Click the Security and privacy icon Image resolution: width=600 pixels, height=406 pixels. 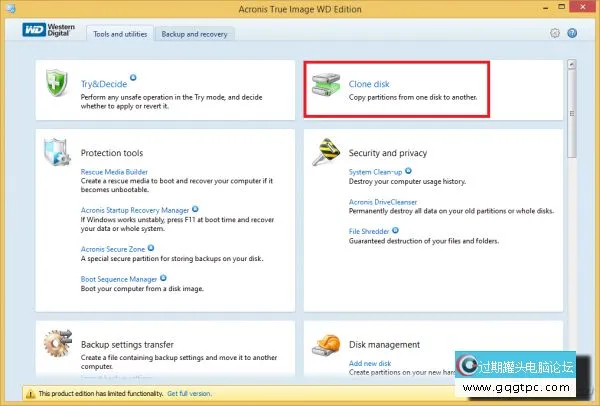pyautogui.click(x=326, y=153)
